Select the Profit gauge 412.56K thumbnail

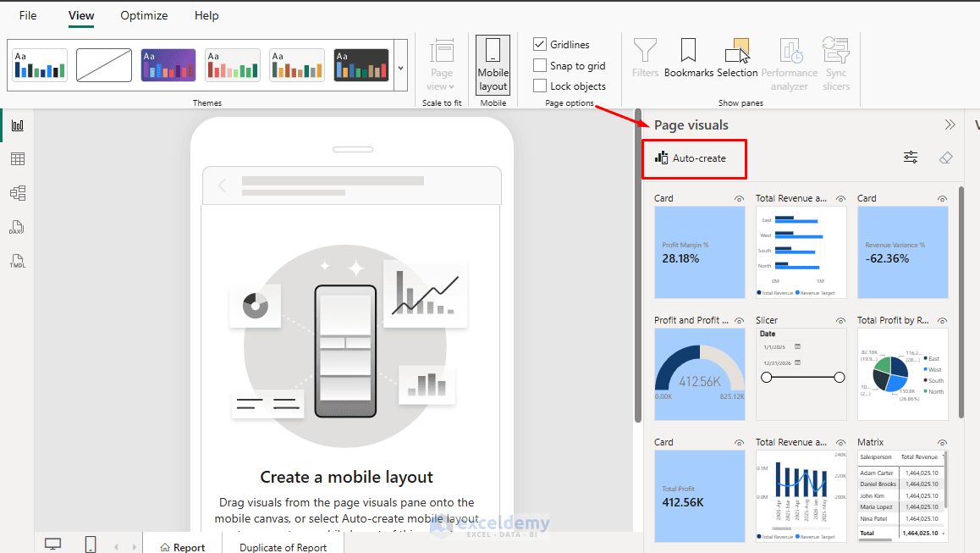699,374
